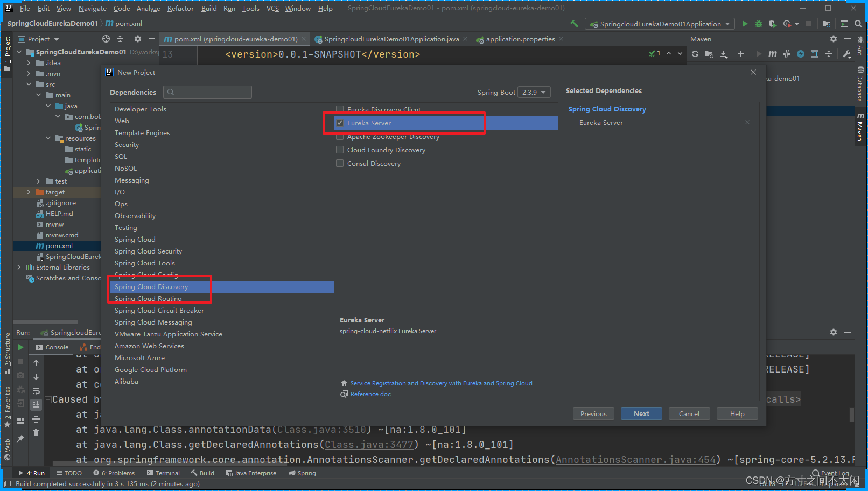
Task: Download Maven sources and documentation icon
Action: [x=724, y=54]
